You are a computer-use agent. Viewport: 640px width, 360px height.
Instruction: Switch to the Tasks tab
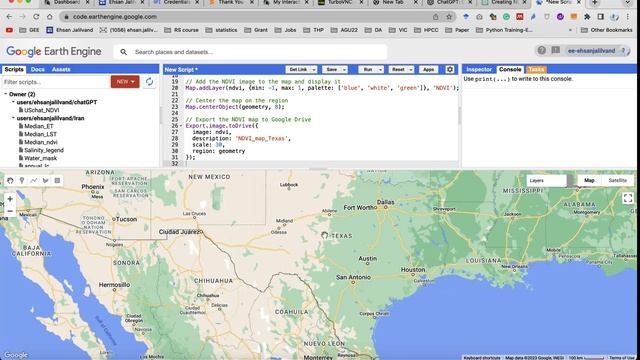pos(536,69)
